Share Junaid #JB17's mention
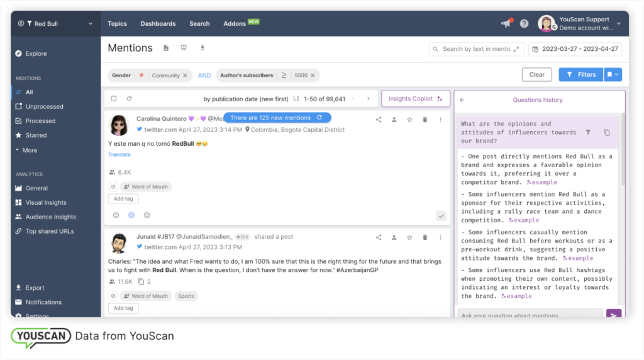The width and height of the screenshot is (644, 360). pyautogui.click(x=379, y=237)
